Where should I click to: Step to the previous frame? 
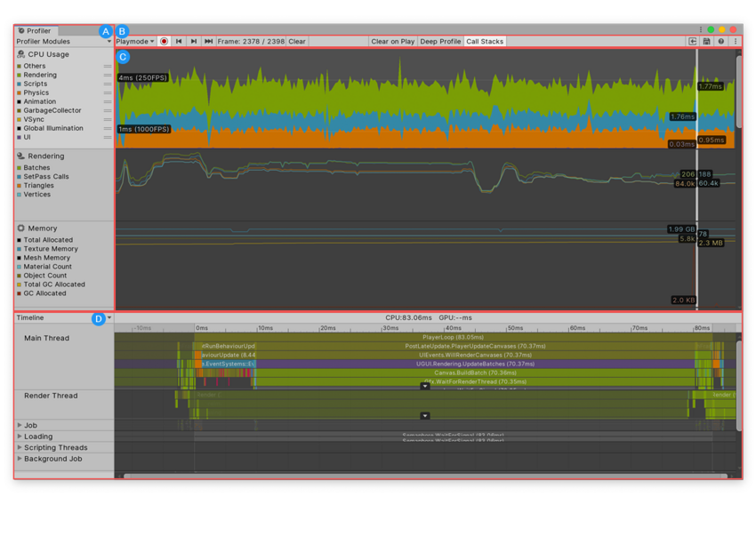pyautogui.click(x=178, y=41)
